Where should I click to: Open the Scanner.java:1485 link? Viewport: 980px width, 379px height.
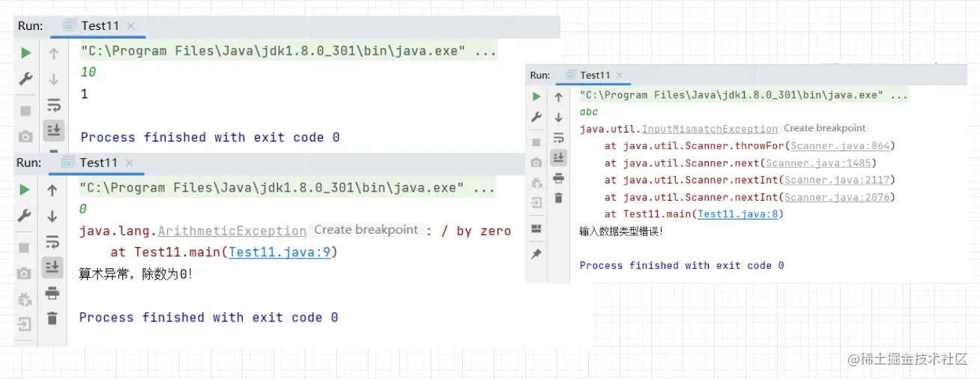tap(818, 163)
